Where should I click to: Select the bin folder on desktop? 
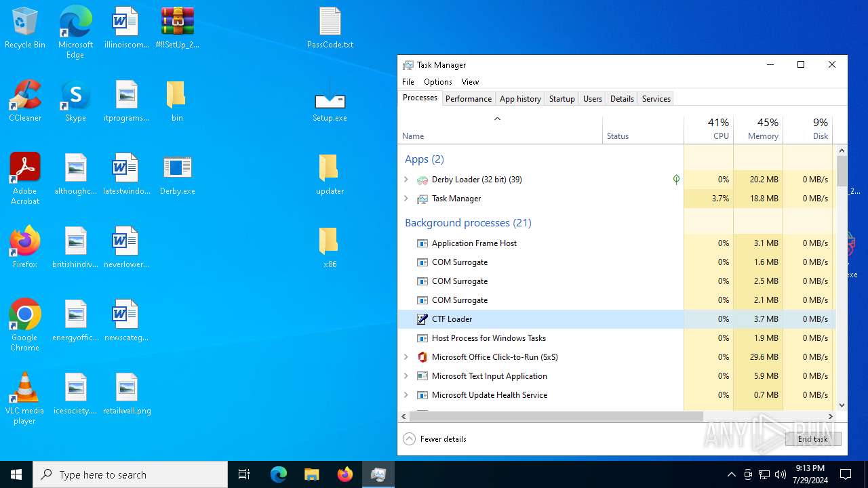coord(177,102)
